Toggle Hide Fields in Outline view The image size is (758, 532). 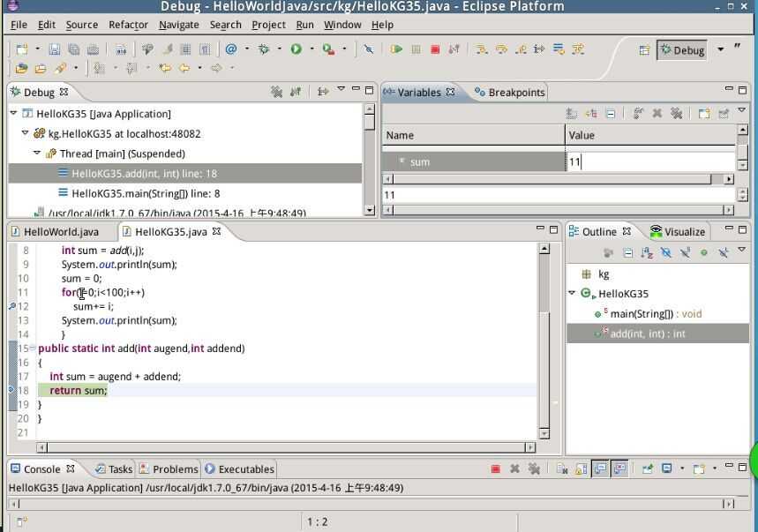(665, 252)
